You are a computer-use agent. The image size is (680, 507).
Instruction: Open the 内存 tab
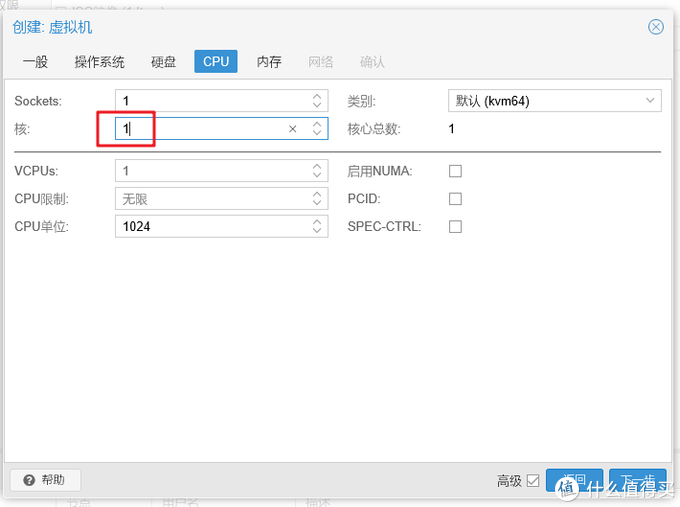269,62
